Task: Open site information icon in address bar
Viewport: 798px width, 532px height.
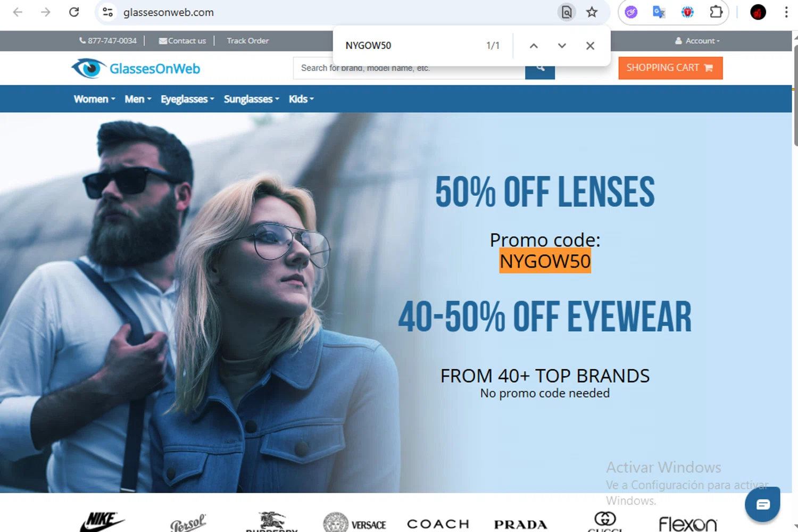Action: pos(107,12)
